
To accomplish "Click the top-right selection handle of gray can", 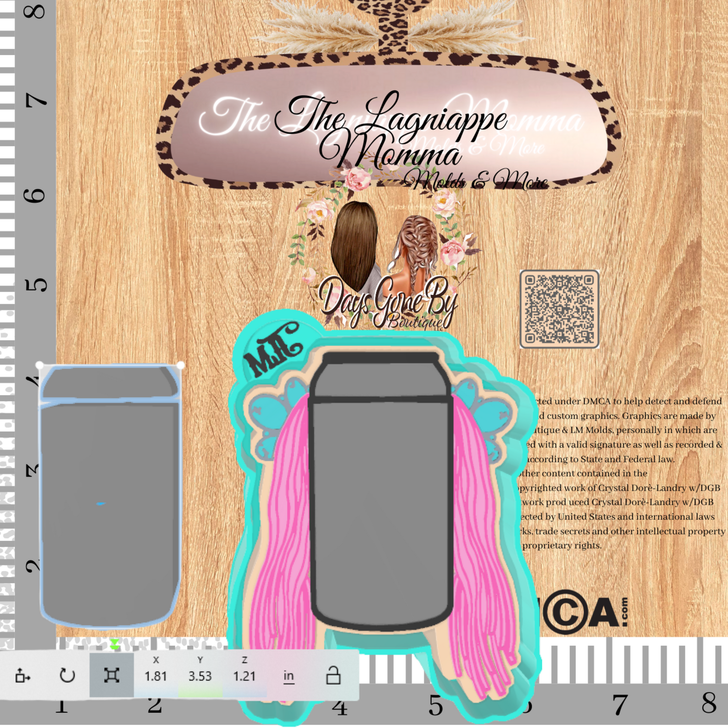I will pyautogui.click(x=180, y=365).
